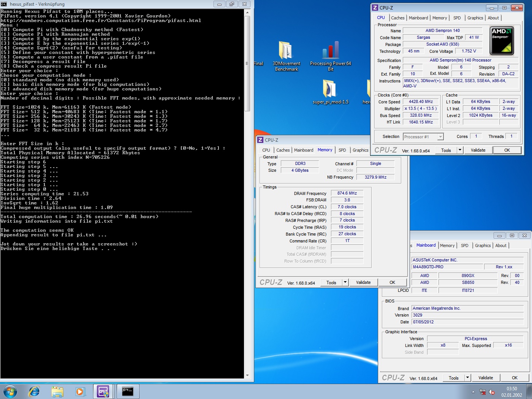Screen dimensions: 532x399
Task: Select Caches tab in Memory window
Action: pyautogui.click(x=283, y=150)
